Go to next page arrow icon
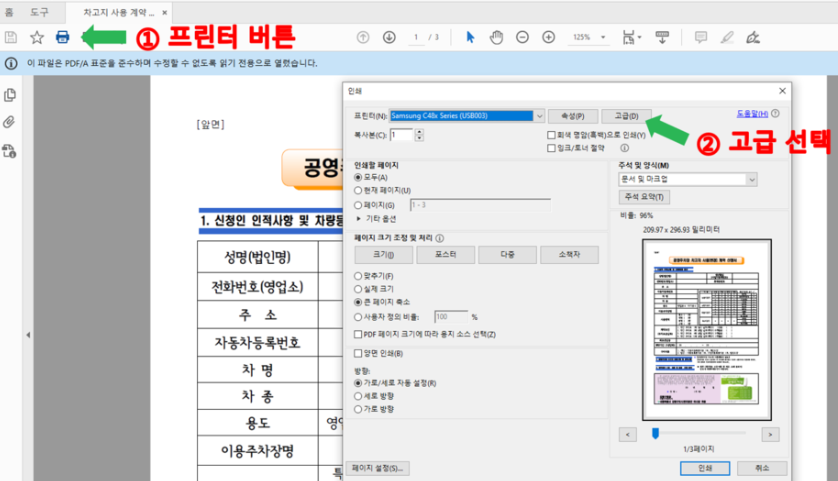The image size is (838, 481). click(389, 37)
